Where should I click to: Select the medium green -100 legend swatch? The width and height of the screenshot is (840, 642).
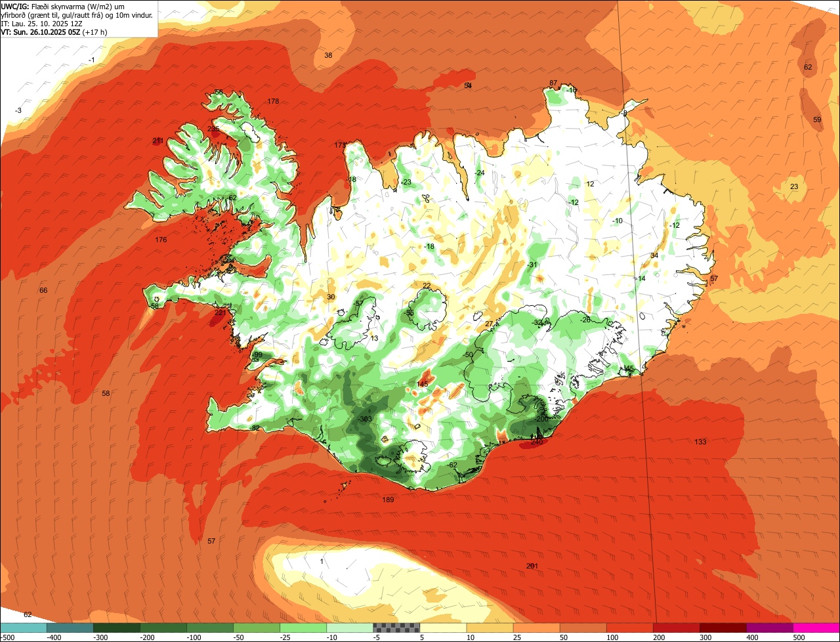(x=210, y=628)
